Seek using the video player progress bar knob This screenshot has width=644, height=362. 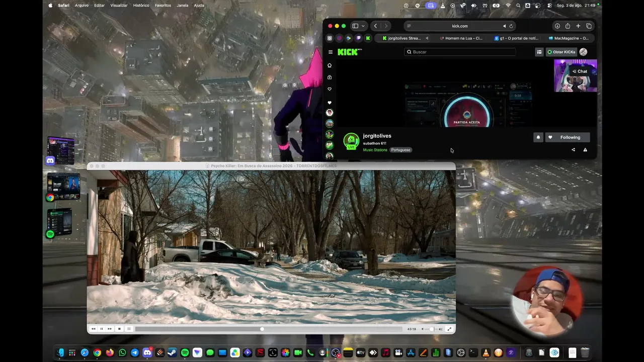tap(262, 329)
